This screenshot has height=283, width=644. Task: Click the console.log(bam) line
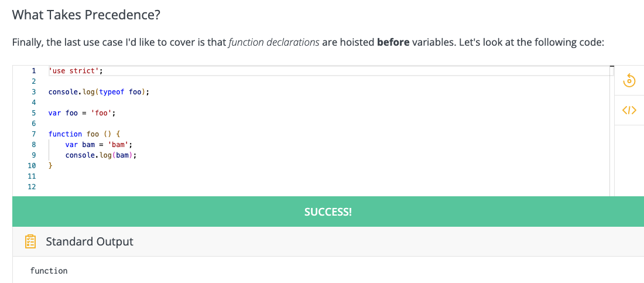(101, 155)
